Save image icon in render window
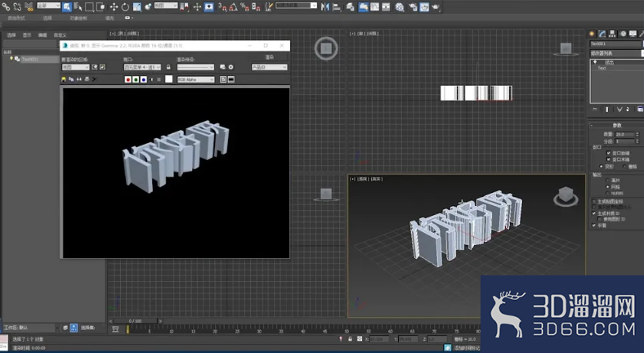The image size is (644, 353). (x=64, y=79)
